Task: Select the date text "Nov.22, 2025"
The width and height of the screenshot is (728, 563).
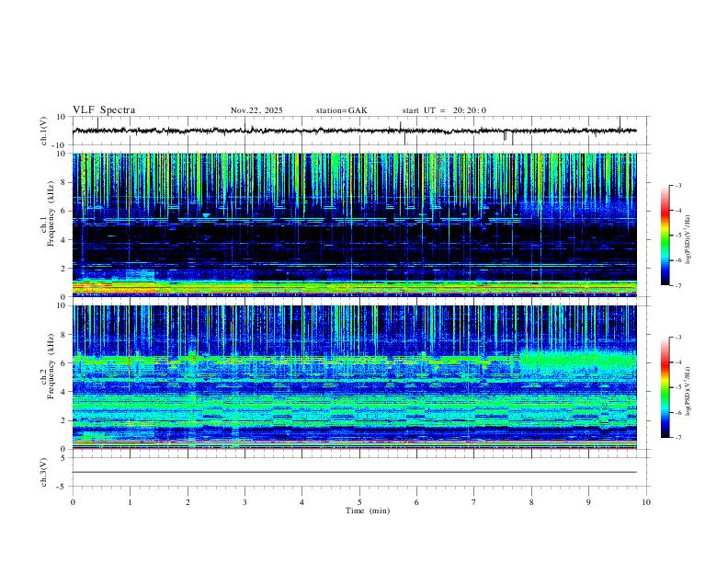Action: 256,110
